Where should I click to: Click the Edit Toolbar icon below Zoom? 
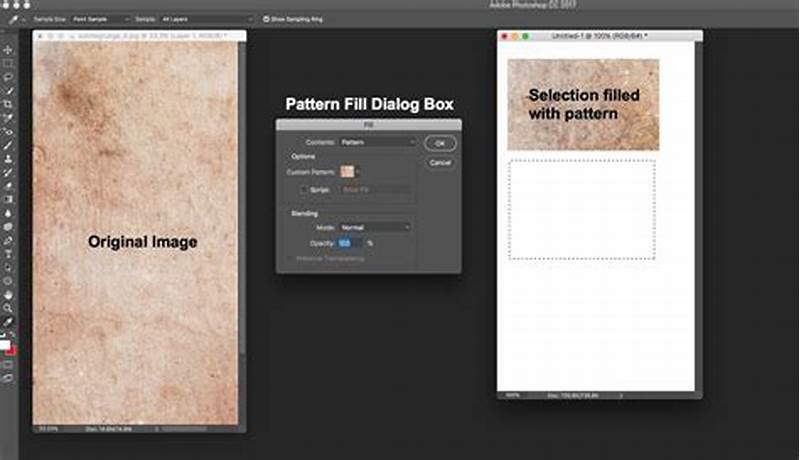[x=8, y=322]
